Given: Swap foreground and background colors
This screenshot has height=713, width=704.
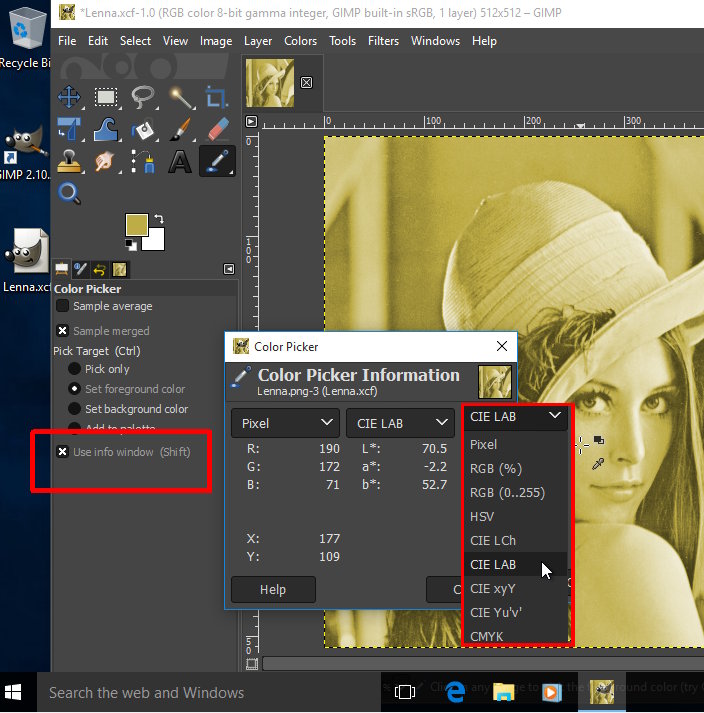Looking at the screenshot, I should (x=159, y=219).
